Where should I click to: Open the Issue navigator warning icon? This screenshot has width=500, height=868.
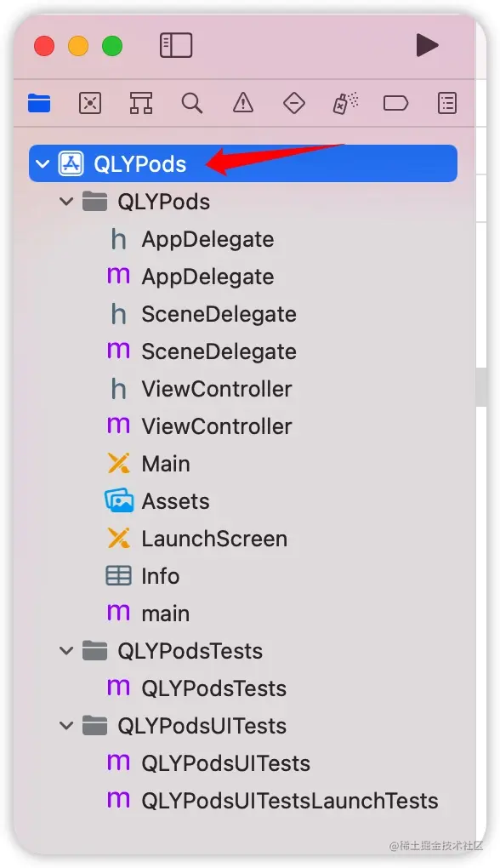pos(243,103)
